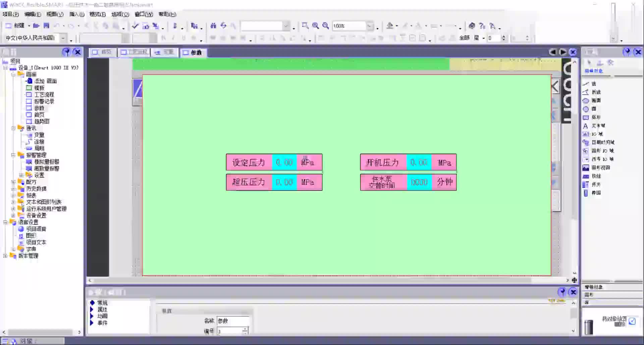
Task: Select the 图形视图 graphic view tool
Action: click(596, 167)
